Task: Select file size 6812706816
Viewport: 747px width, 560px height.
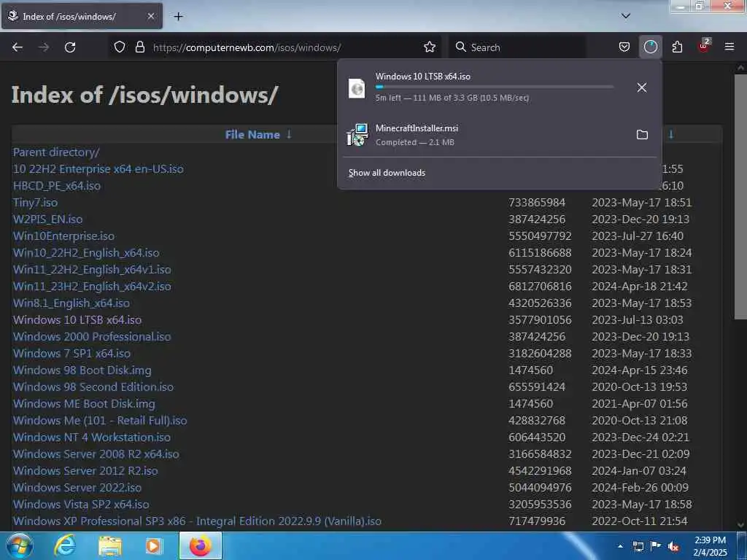Action: [540, 286]
